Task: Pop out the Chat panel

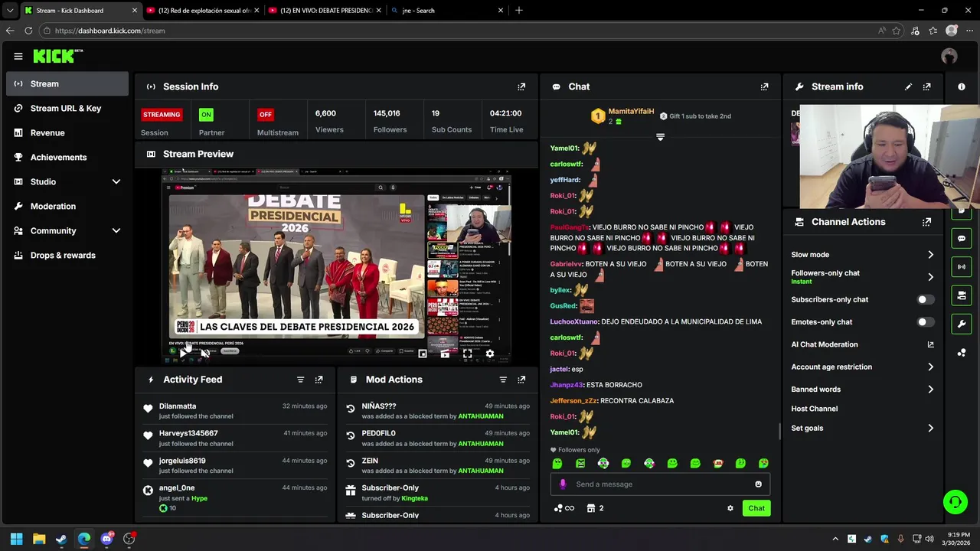Action: [x=764, y=86]
